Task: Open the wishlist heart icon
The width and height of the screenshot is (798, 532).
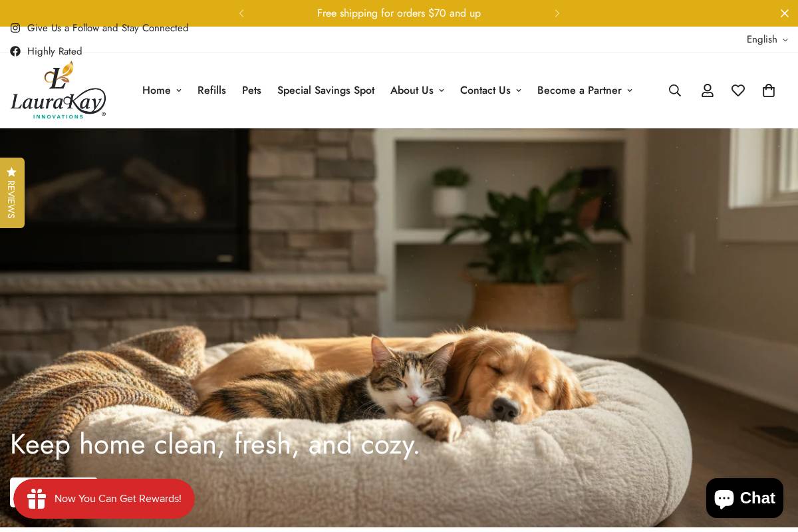Action: pyautogui.click(x=738, y=90)
